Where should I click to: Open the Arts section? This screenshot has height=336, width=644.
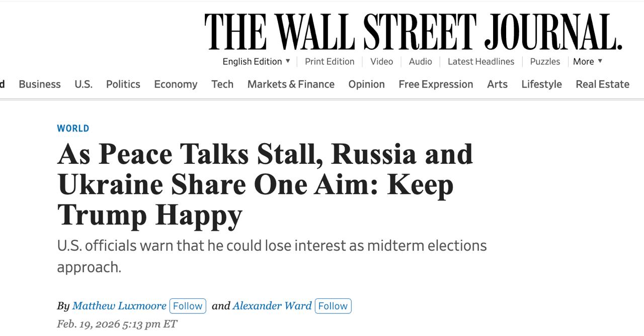(x=497, y=84)
